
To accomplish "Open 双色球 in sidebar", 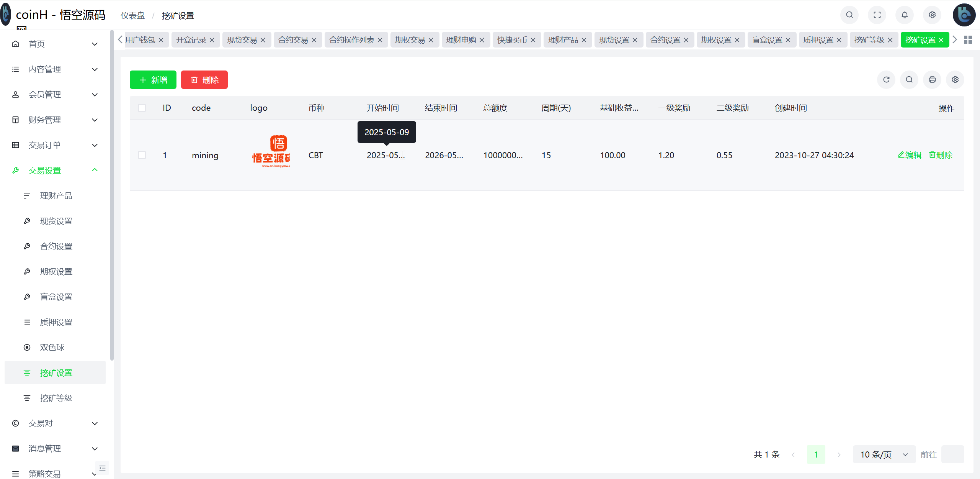I will pos(55,348).
